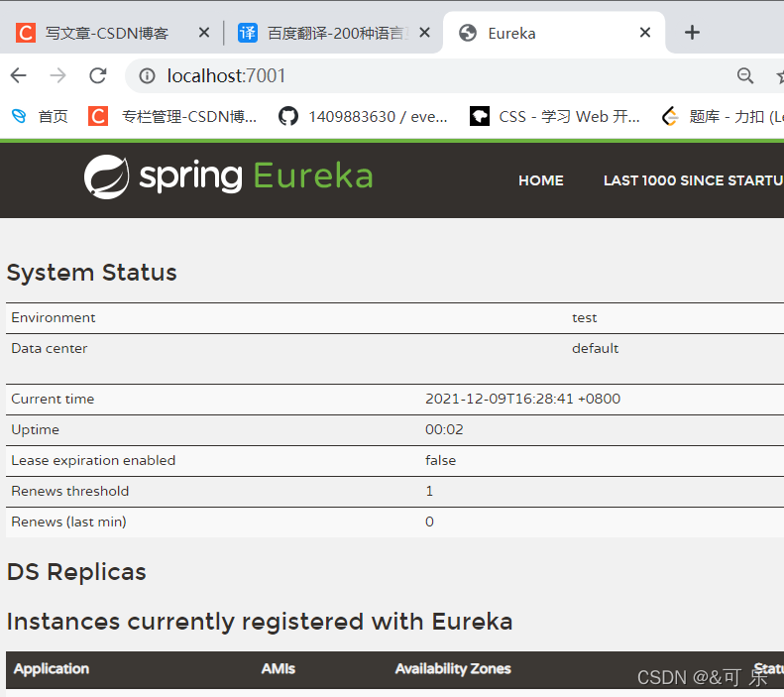Click the Baidu translate tab icon
784x697 pixels.
tap(248, 33)
